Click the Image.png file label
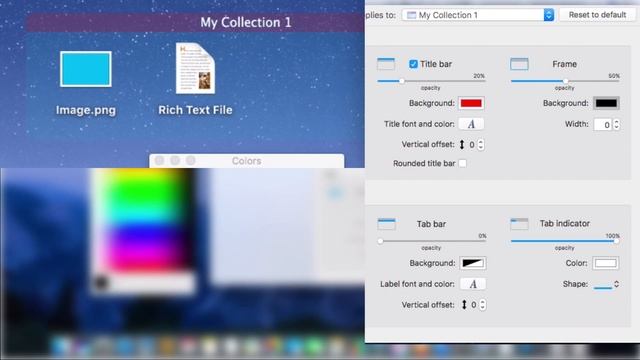The width and height of the screenshot is (640, 360). tap(86, 110)
